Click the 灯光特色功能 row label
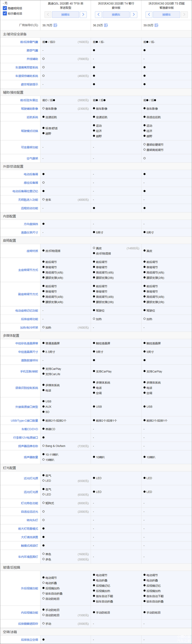This screenshot has width=192, height=644. click(x=30, y=503)
